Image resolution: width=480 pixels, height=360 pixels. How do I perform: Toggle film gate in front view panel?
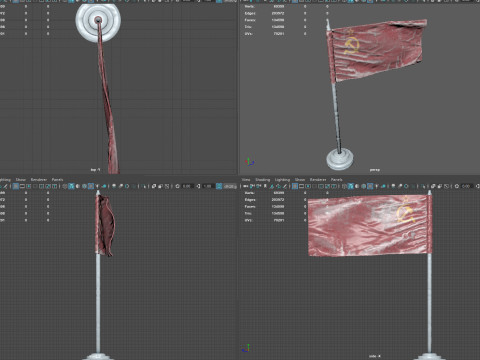pos(22,186)
